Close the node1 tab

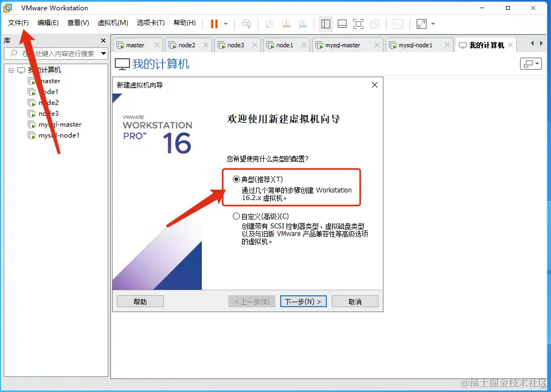click(x=304, y=45)
